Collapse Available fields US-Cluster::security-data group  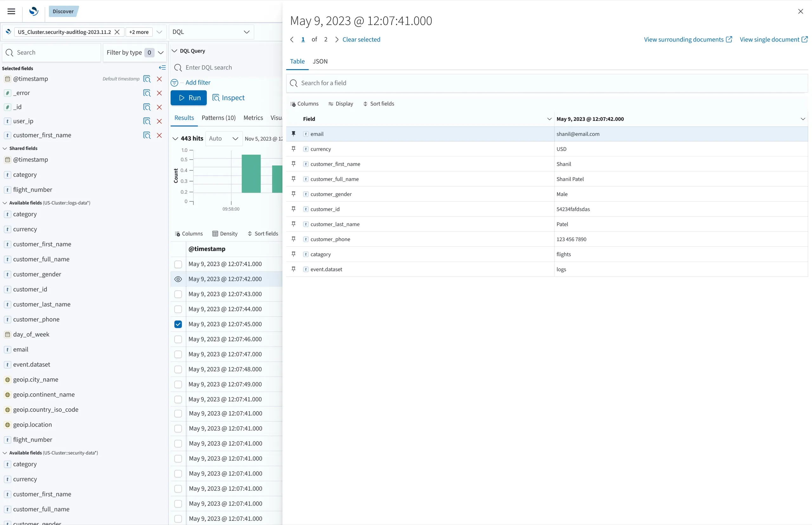tap(5, 453)
